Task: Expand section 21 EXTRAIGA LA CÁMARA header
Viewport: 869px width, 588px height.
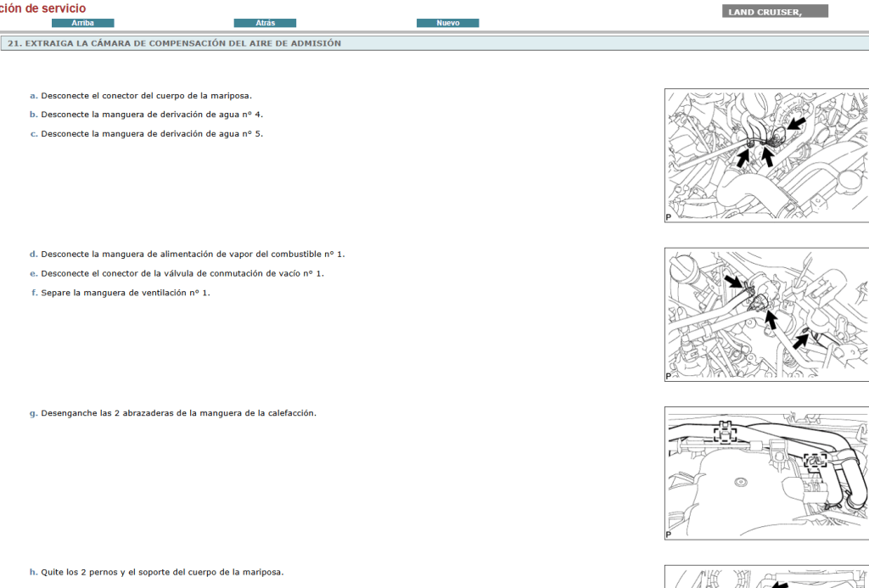Action: (x=174, y=41)
